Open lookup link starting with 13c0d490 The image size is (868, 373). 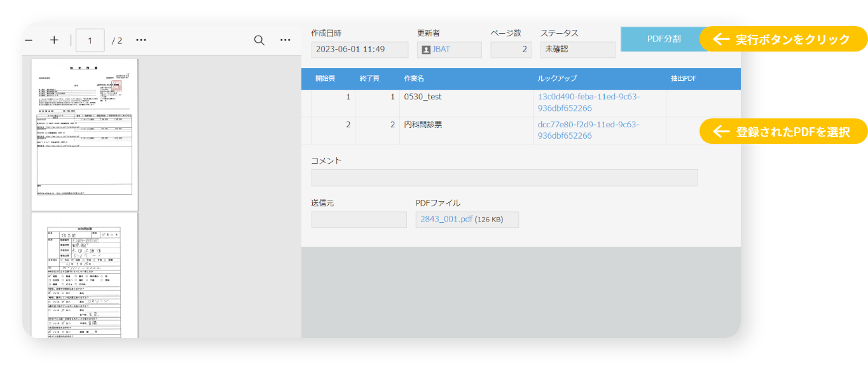click(x=588, y=102)
